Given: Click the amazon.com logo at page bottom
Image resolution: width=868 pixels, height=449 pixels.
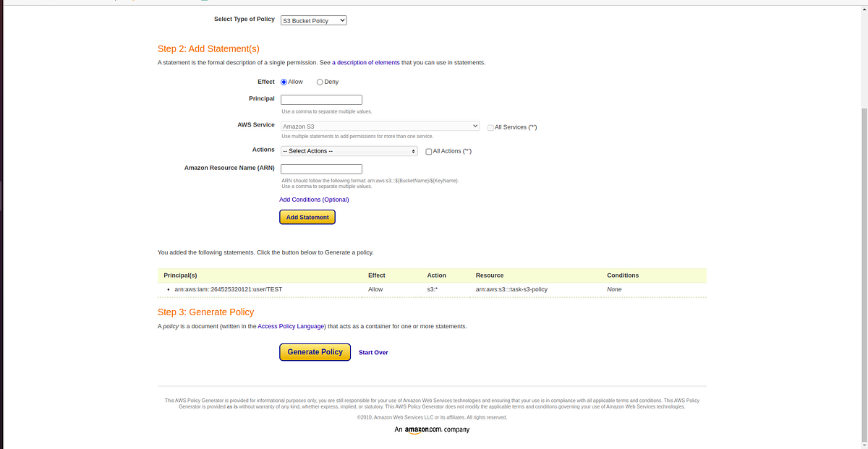Looking at the screenshot, I should [x=421, y=429].
